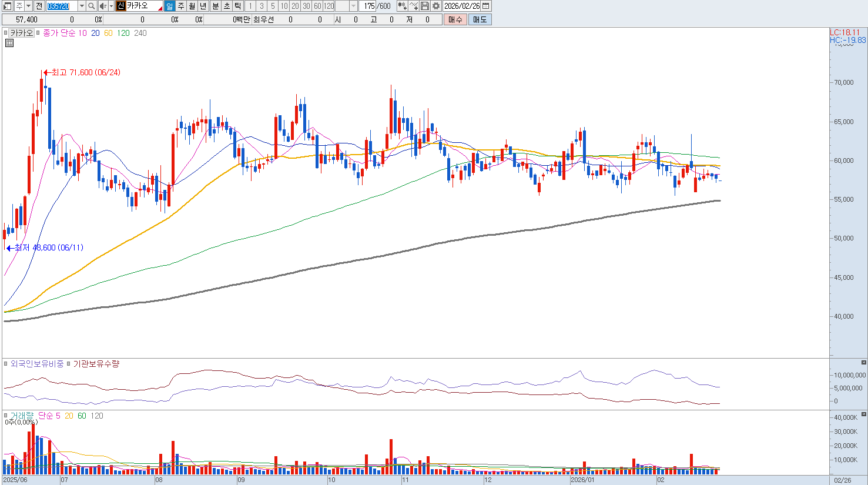Toggle the 기관보유수량 indicator marker
868x485 pixels.
69,364
